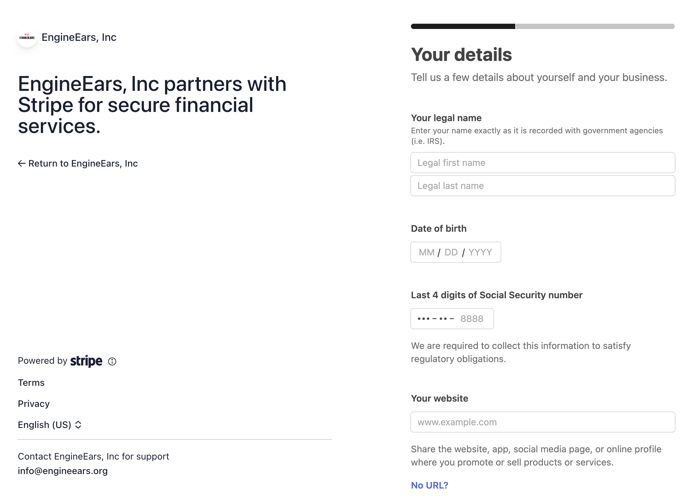The width and height of the screenshot is (688, 503).
Task: Open the Privacy link
Action: 34,404
